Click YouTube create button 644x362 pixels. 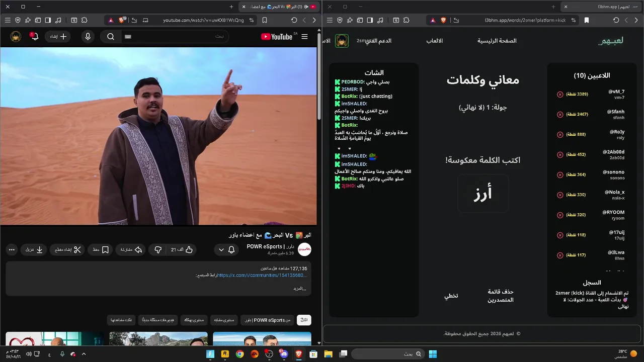pyautogui.click(x=58, y=37)
